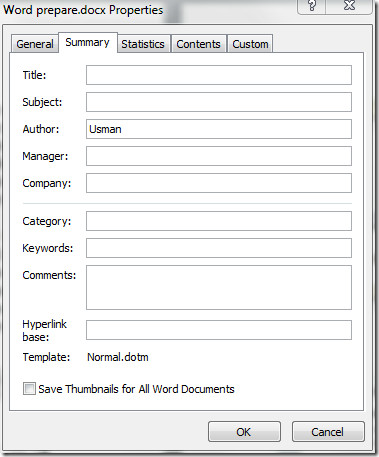The image size is (379, 457).
Task: Click the Keywords text field
Action: 219,248
